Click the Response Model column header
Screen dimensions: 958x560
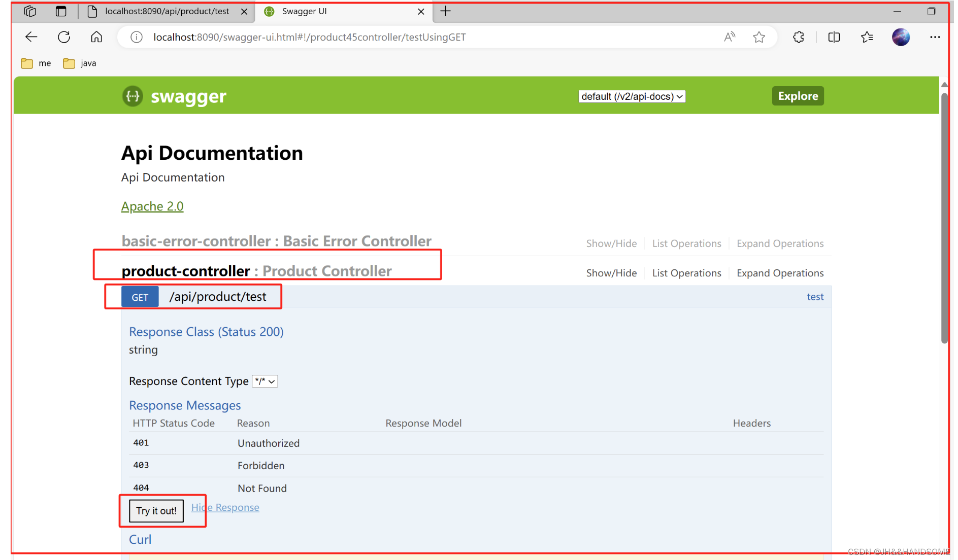[x=423, y=423]
